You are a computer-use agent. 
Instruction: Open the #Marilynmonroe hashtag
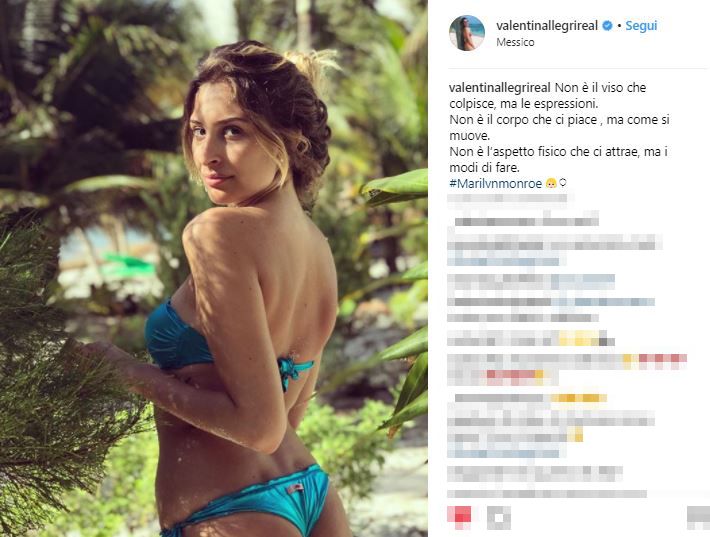495,183
